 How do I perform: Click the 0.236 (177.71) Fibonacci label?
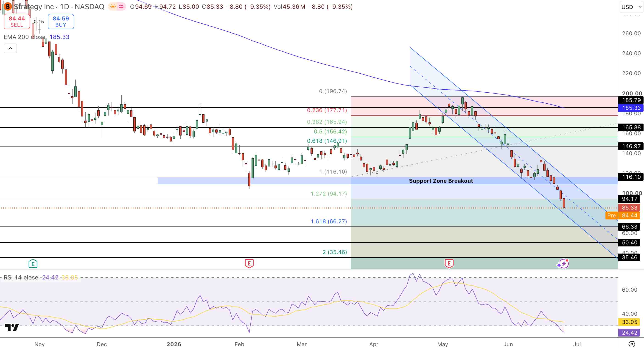click(x=327, y=110)
